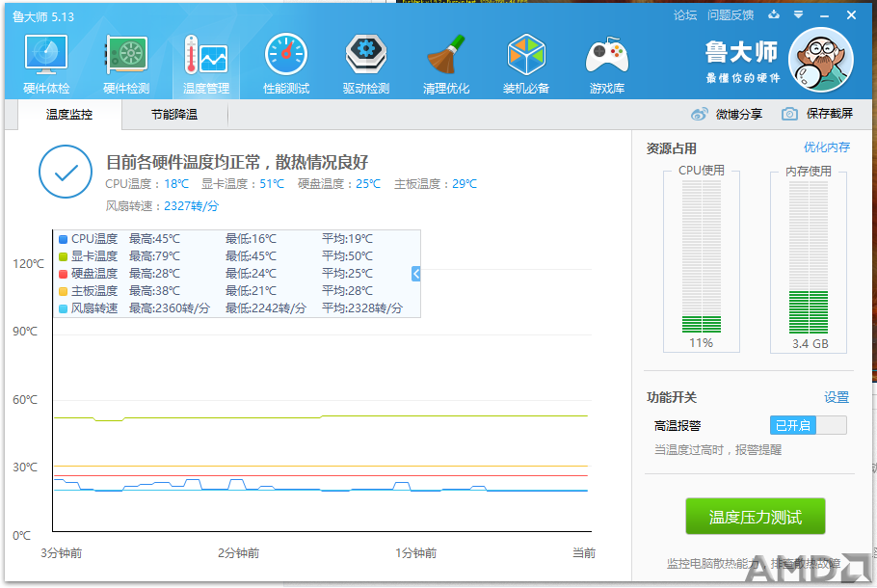Click the 平均:2328转/分 legend value
877x588 pixels.
pos(361,308)
